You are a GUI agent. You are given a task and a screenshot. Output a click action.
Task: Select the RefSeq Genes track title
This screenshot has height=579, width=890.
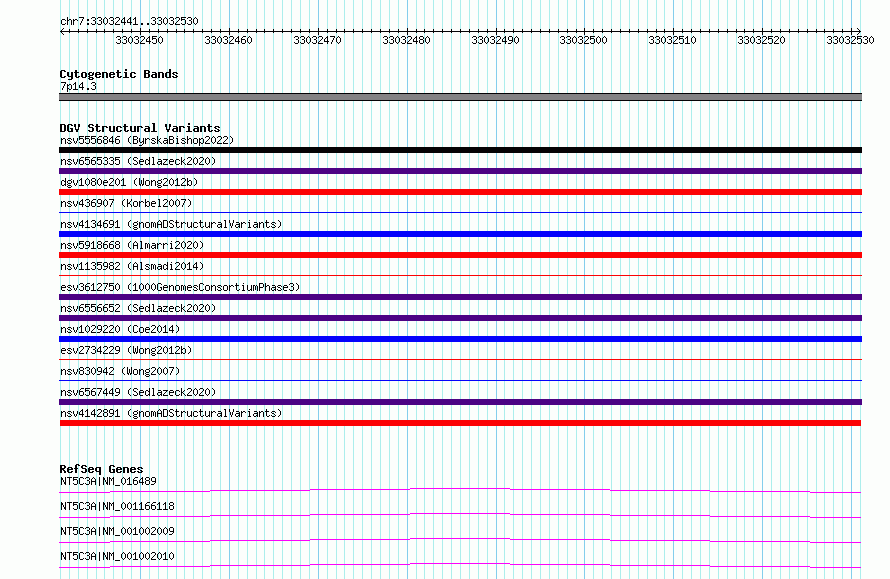click(101, 469)
